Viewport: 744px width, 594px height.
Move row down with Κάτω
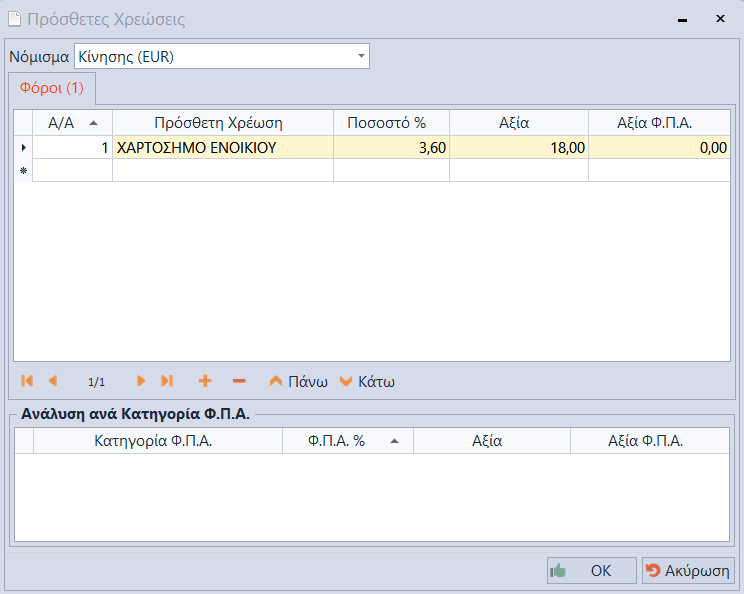(x=367, y=381)
